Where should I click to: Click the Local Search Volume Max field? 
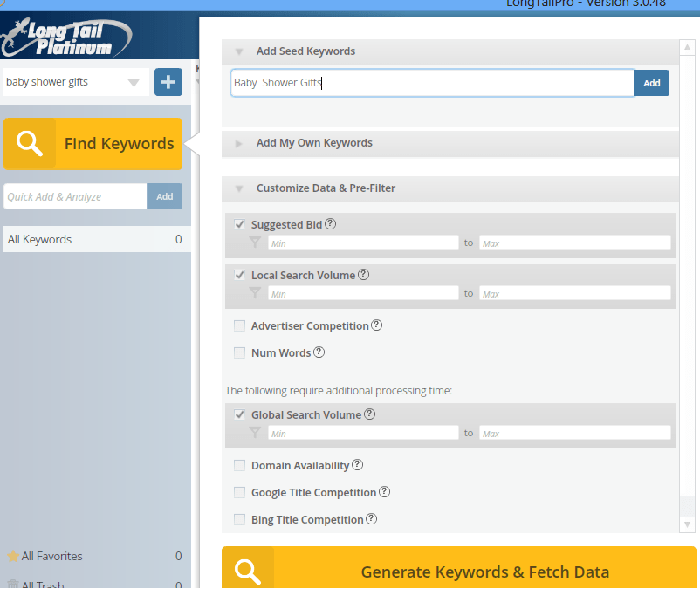pos(575,293)
